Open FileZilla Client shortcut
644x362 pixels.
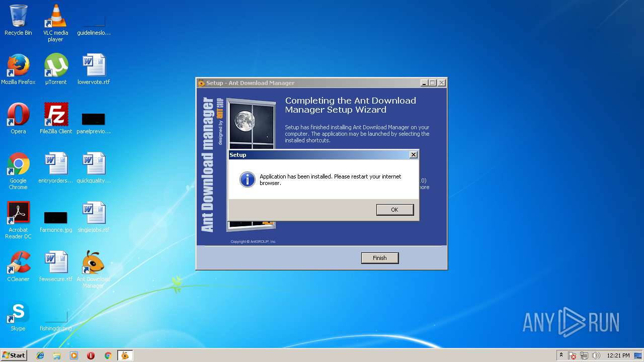coord(56,119)
